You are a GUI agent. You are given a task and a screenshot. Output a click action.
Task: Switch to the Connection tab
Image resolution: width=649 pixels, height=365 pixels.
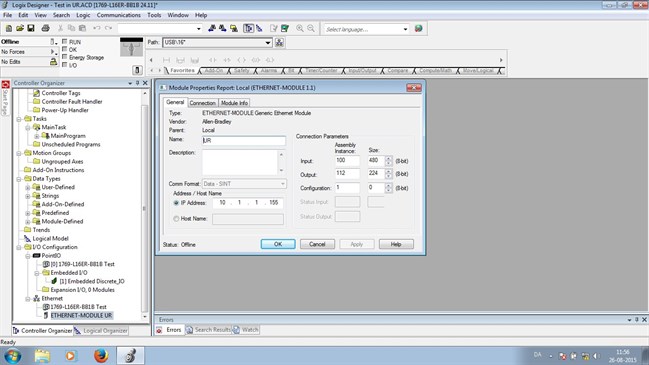(x=202, y=103)
